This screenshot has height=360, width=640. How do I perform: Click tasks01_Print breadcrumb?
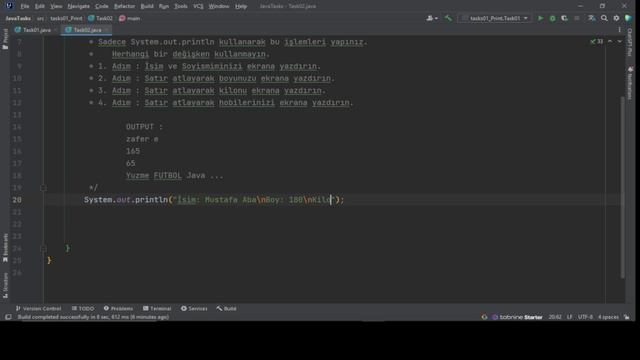click(x=66, y=18)
